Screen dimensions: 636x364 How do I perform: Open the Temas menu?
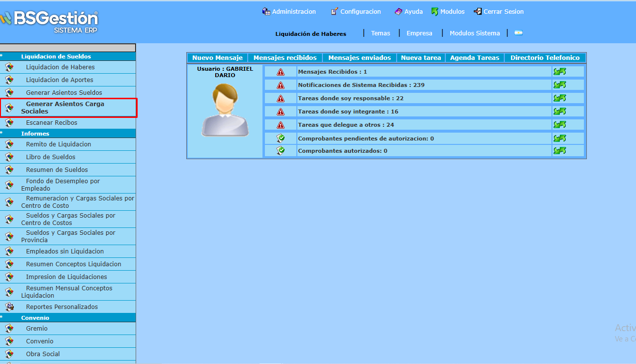click(380, 33)
